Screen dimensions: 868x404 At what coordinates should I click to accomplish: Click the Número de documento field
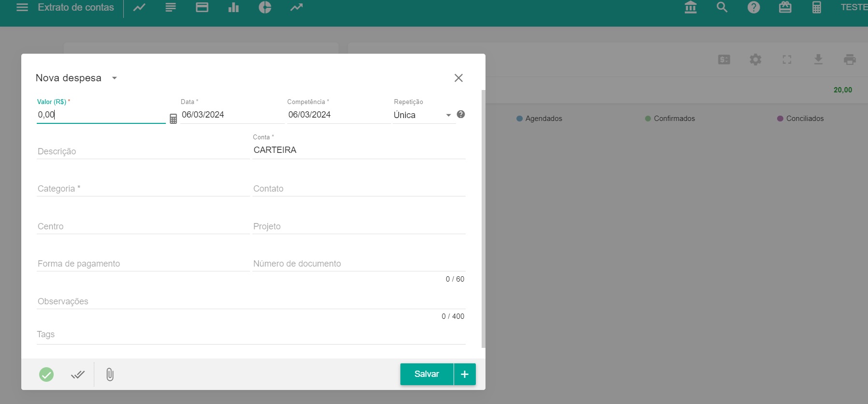pyautogui.click(x=359, y=264)
